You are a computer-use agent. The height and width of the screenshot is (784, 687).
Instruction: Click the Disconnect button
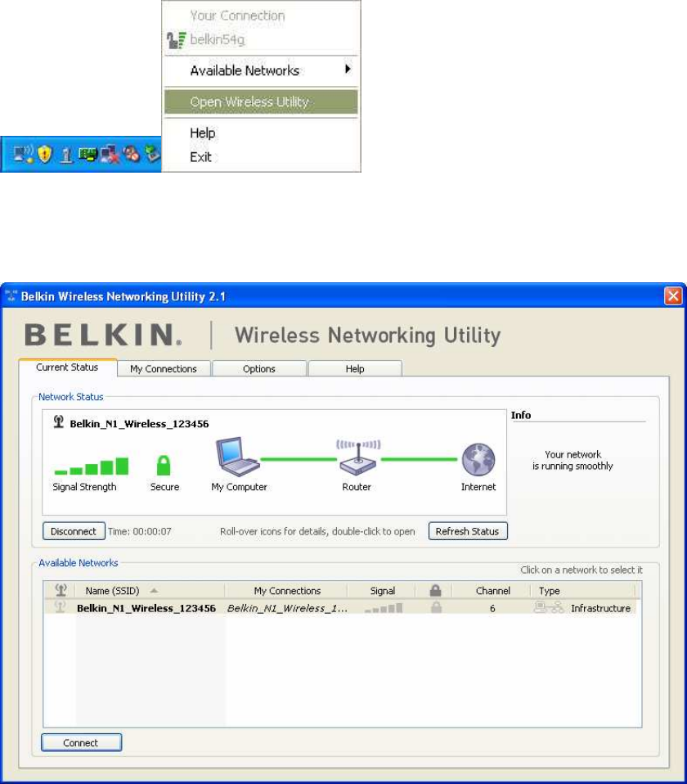click(74, 531)
